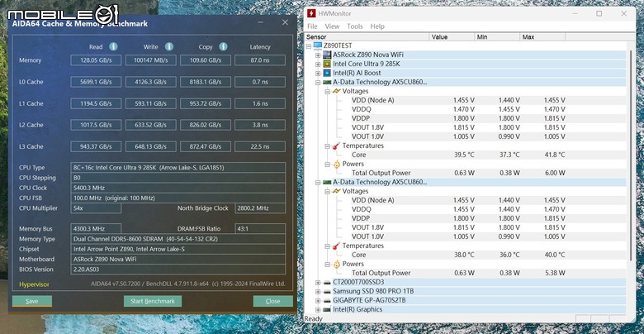Click the first VDDQ row in HWMonitor
The image size is (644, 334).
click(x=467, y=109)
